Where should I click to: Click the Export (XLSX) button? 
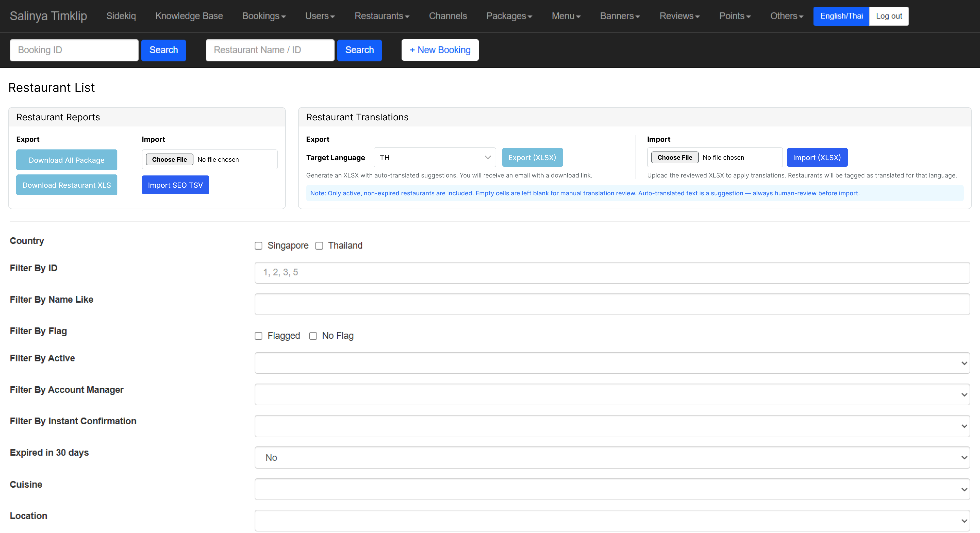[x=532, y=157]
